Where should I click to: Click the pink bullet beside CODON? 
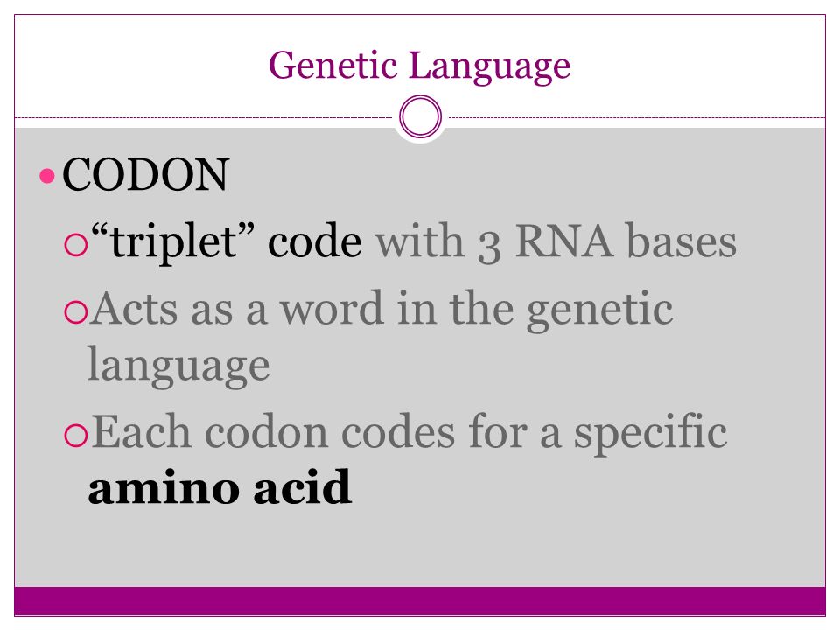click(x=47, y=176)
